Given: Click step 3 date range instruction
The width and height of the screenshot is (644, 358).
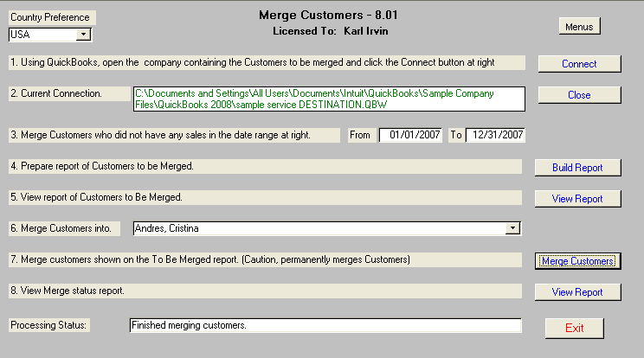Looking at the screenshot, I should point(174,135).
